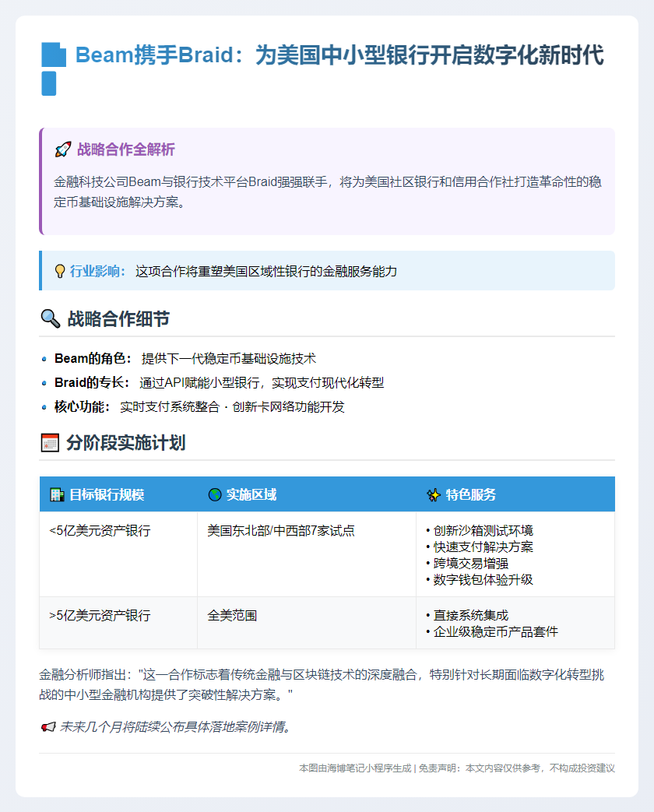
Task: Click the text 通过API赋能小型银行
Action: (199, 383)
